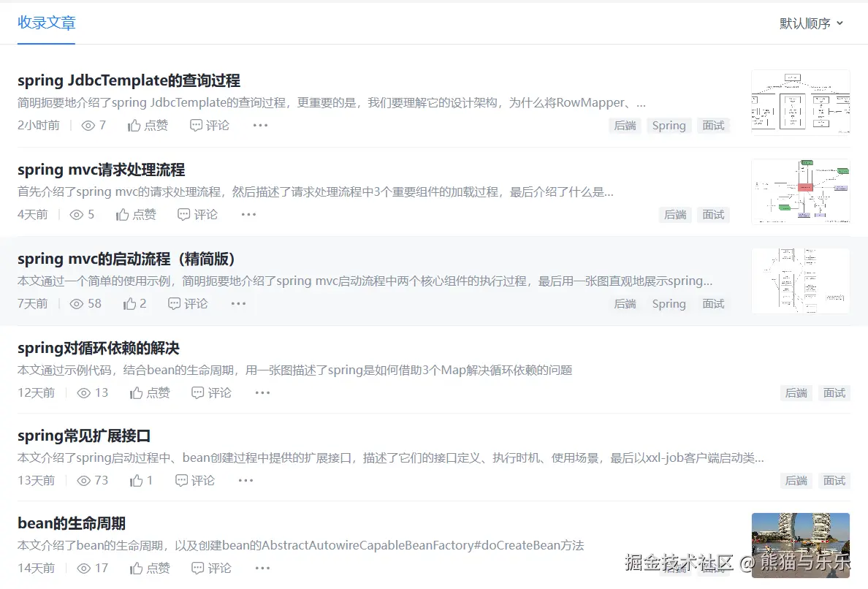Open the spring JdbcTemplate diagram thumbnail
The image size is (868, 589).
(x=800, y=102)
